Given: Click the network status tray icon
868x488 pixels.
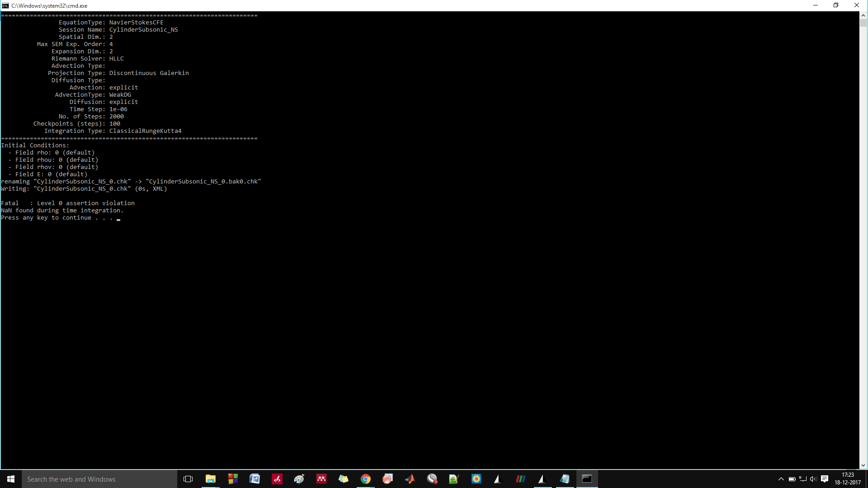Looking at the screenshot, I should pyautogui.click(x=803, y=479).
